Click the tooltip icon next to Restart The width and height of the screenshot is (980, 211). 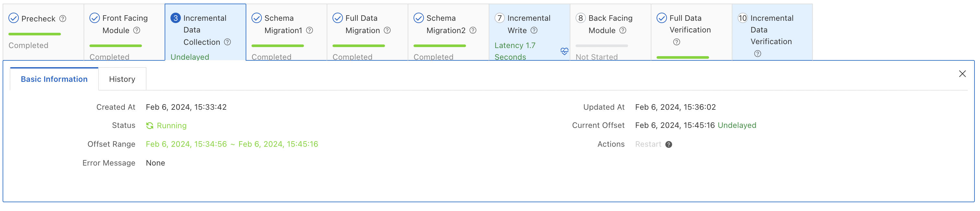coord(669,144)
